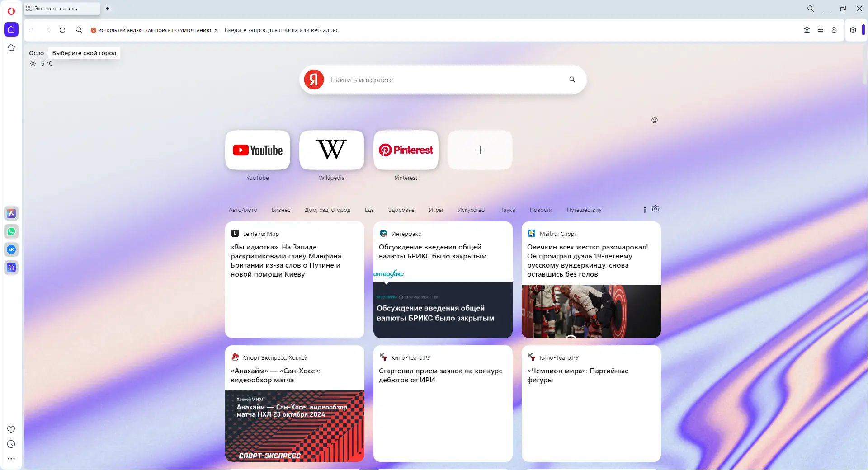Image resolution: width=868 pixels, height=470 pixels.
Task: Open the Wikipedia speed dial tile
Action: coord(332,150)
